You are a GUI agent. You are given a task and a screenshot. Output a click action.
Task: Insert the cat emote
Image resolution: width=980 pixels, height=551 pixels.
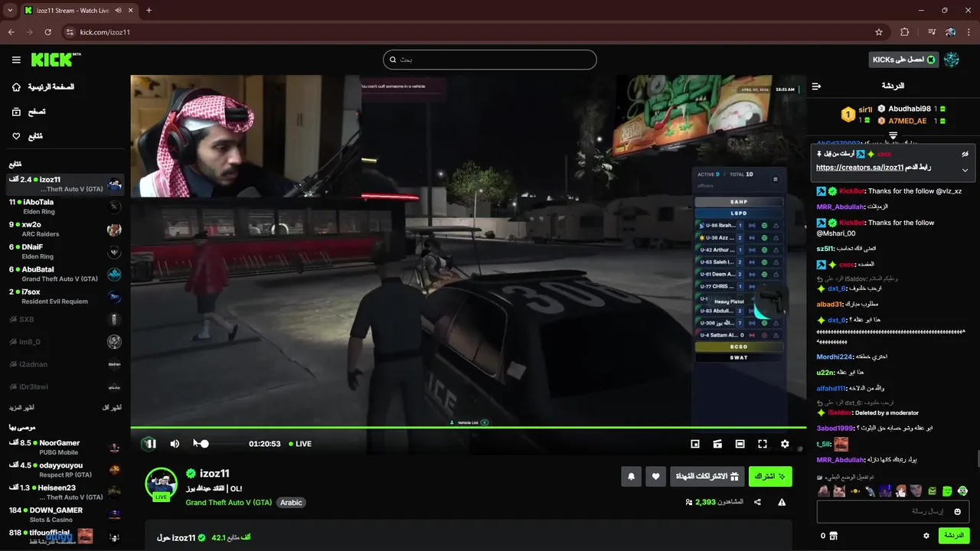coord(839,491)
